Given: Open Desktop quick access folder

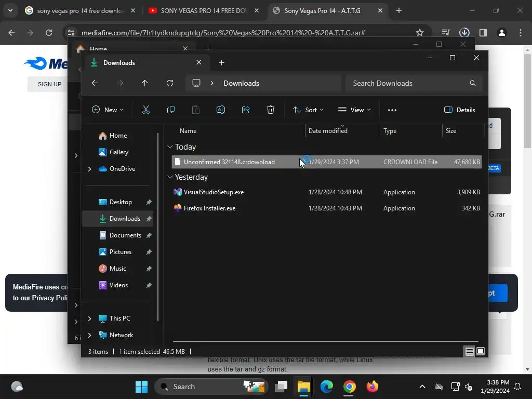Looking at the screenshot, I should [x=117, y=202].
